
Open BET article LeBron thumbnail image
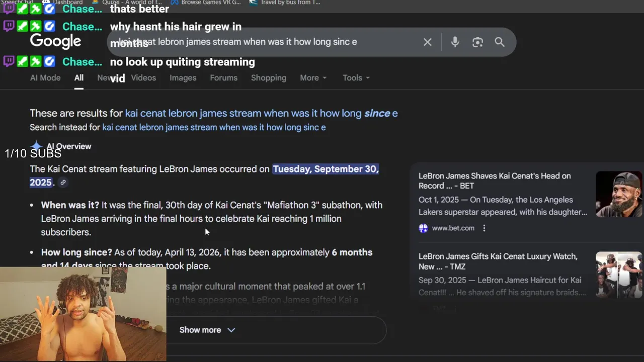pyautogui.click(x=618, y=194)
